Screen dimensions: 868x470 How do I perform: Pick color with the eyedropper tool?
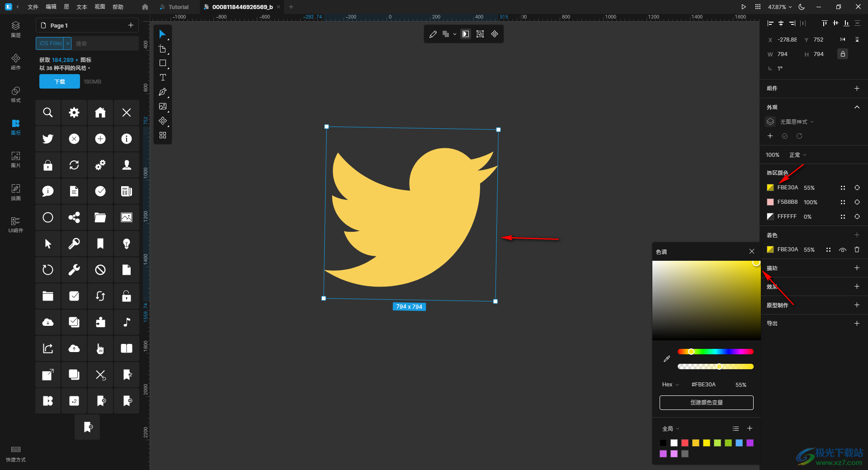667,359
